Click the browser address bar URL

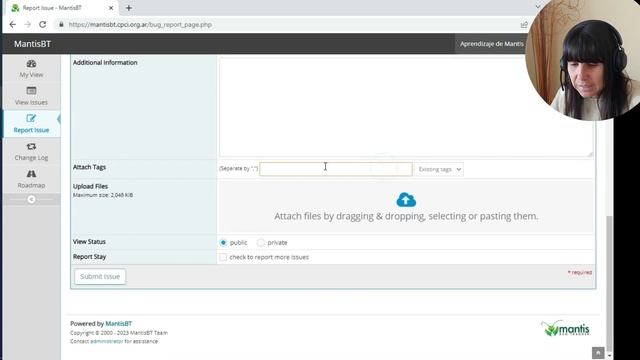coord(140,24)
